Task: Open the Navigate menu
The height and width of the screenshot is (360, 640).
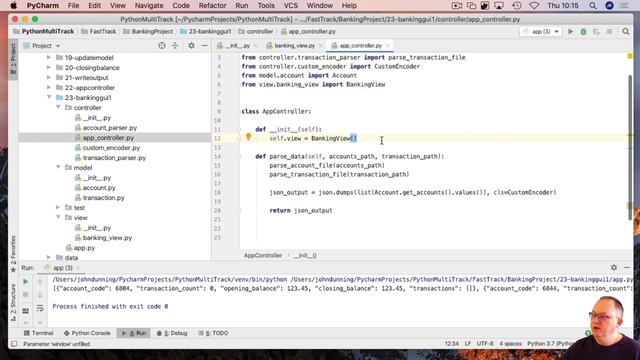Action: pos(149,6)
